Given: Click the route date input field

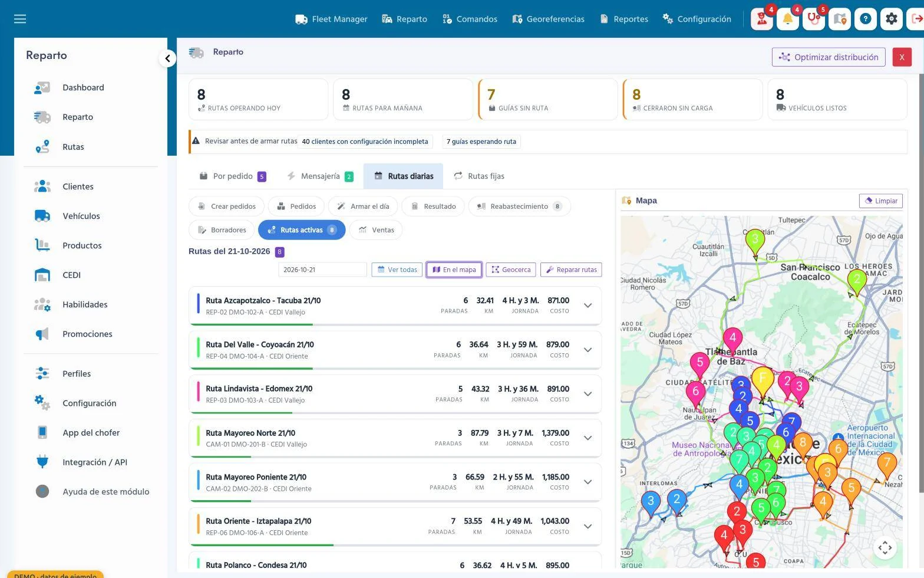Looking at the screenshot, I should coord(322,270).
